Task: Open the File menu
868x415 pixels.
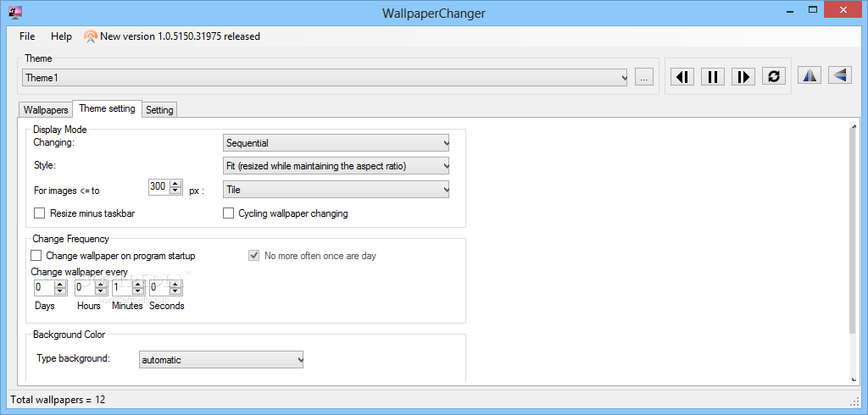Action: pos(27,36)
